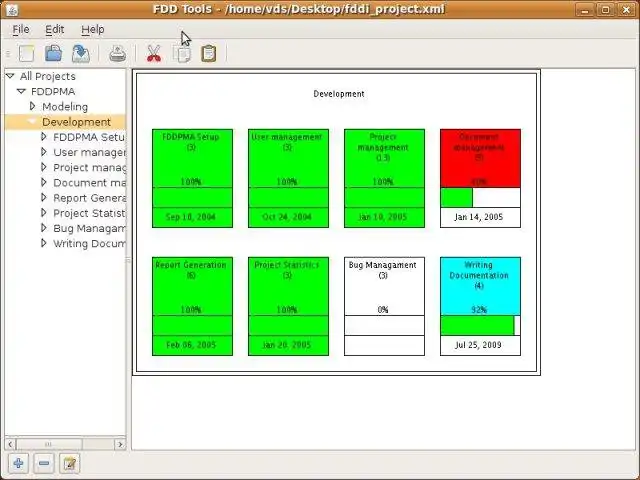640x480 pixels.
Task: Expand the Modeling tree node
Action: pyautogui.click(x=33, y=107)
